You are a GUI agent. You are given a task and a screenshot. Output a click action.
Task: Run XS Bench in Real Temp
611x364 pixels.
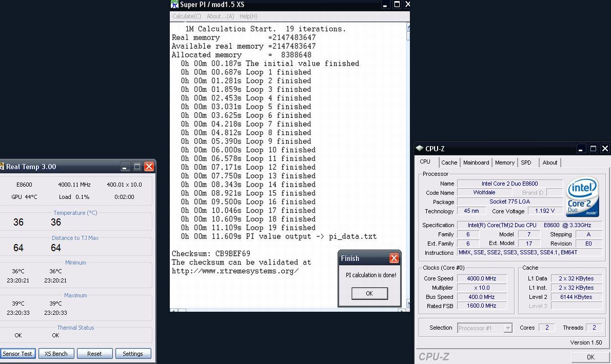point(56,353)
